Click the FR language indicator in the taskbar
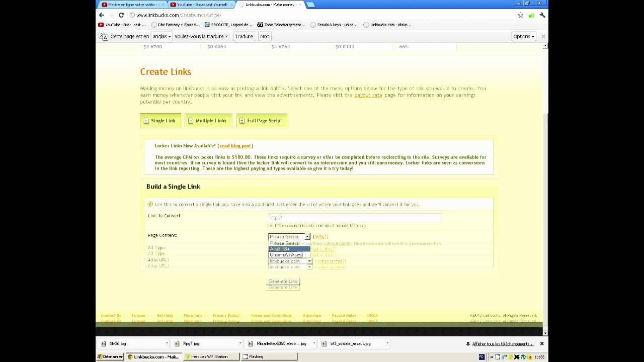This screenshot has width=644, height=362. coord(481,357)
